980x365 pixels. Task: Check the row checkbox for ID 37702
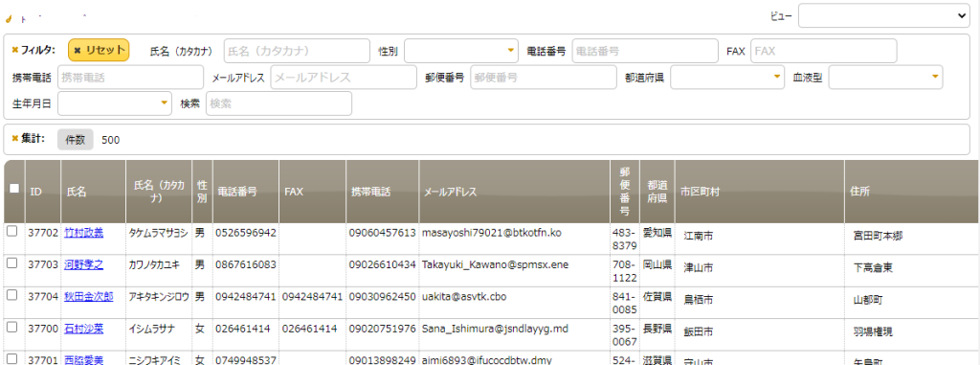[11, 232]
